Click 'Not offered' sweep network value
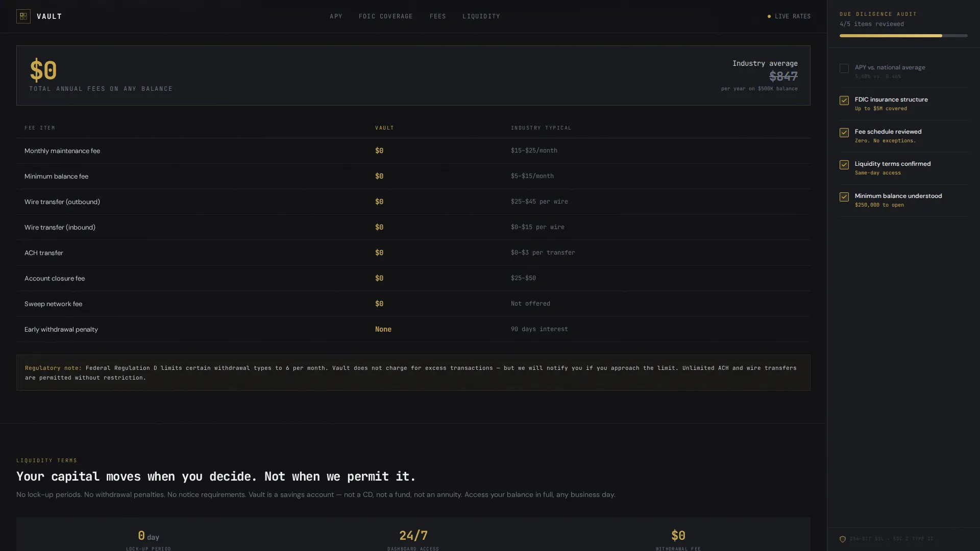Screen dimensions: 980x551 (530, 304)
